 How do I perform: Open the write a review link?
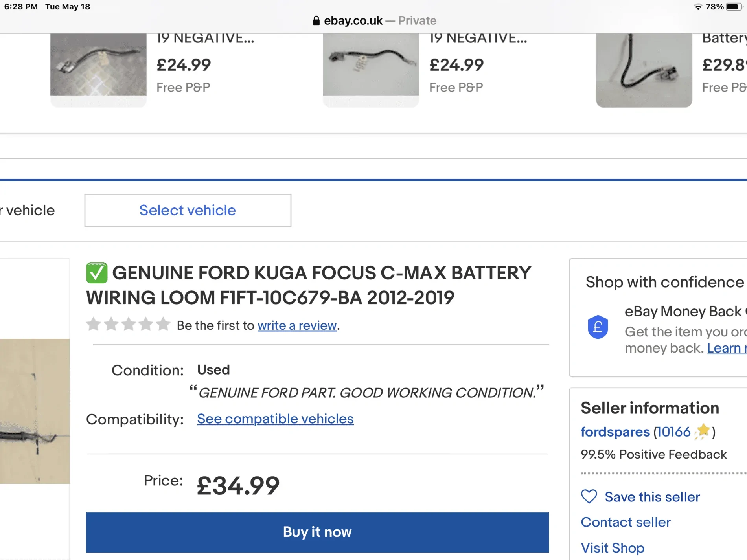point(297,325)
